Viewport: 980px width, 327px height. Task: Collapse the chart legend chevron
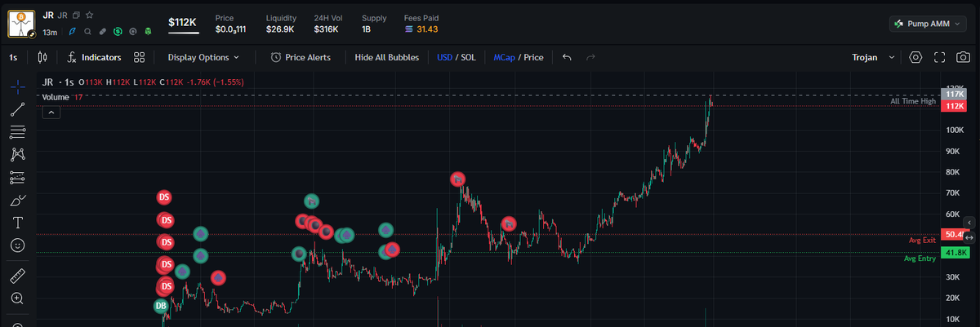(x=51, y=113)
